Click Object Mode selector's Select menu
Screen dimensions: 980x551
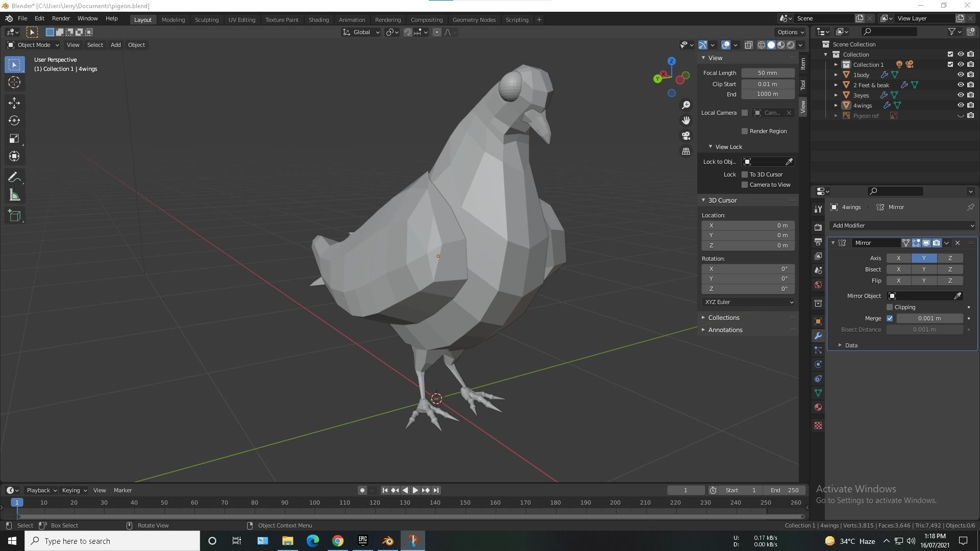(95, 45)
